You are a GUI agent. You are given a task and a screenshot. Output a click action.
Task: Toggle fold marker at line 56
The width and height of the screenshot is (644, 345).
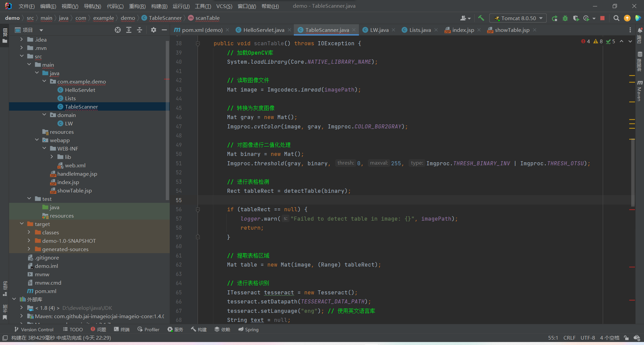[198, 210]
